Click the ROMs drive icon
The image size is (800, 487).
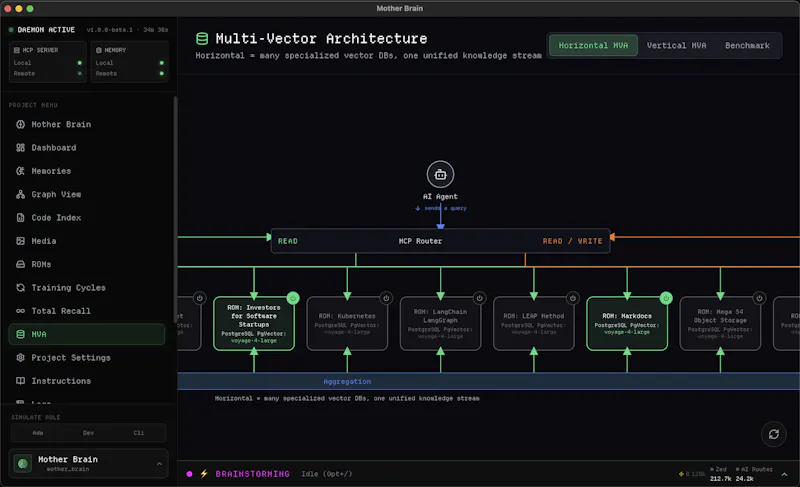pyautogui.click(x=20, y=265)
